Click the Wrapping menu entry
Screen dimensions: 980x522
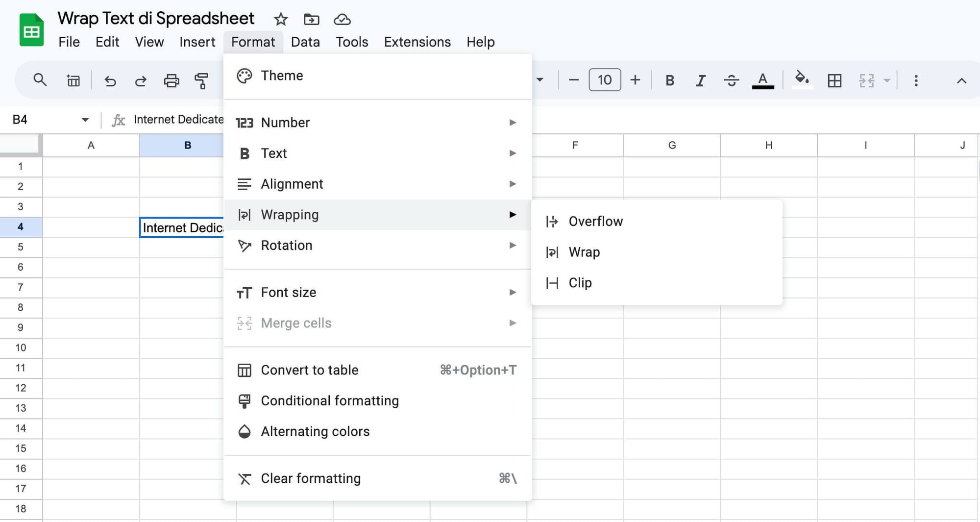click(377, 215)
